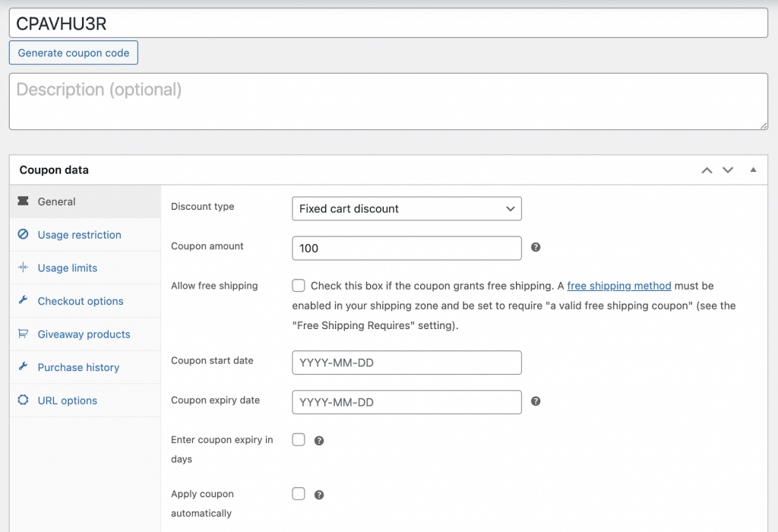The width and height of the screenshot is (778, 532).
Task: Click Generate coupon code button
Action: coord(74,52)
